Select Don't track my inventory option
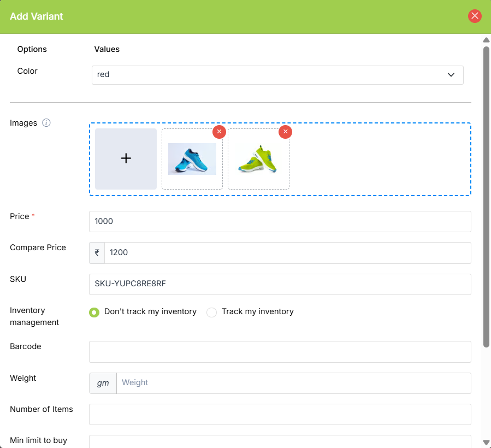The height and width of the screenshot is (448, 491). coord(94,312)
